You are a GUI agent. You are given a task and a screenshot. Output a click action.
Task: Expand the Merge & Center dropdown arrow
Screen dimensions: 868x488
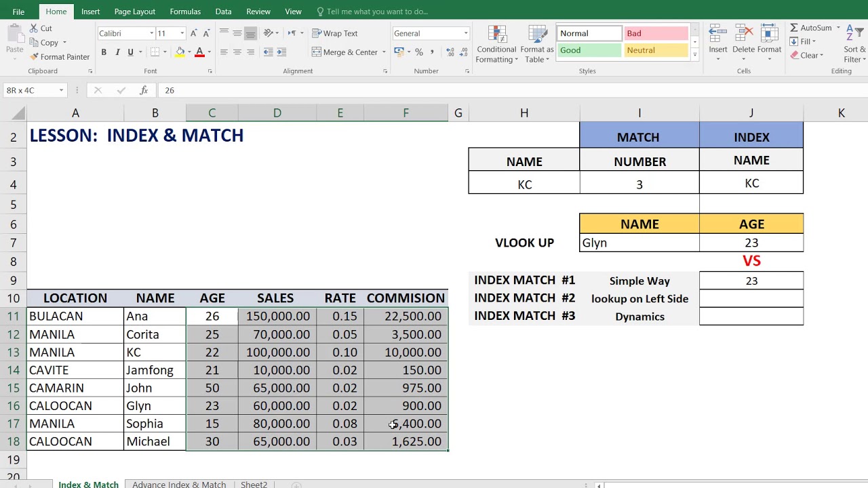384,52
